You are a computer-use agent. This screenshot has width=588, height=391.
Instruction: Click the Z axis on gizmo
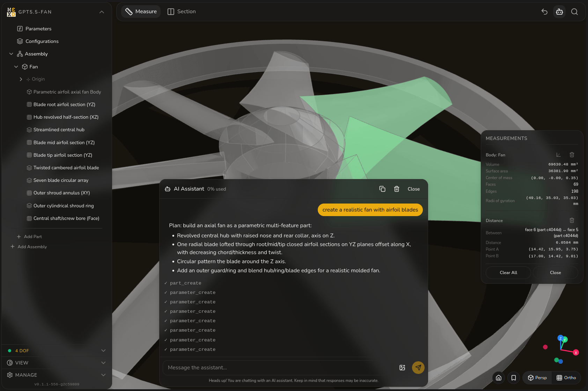[x=560, y=338]
